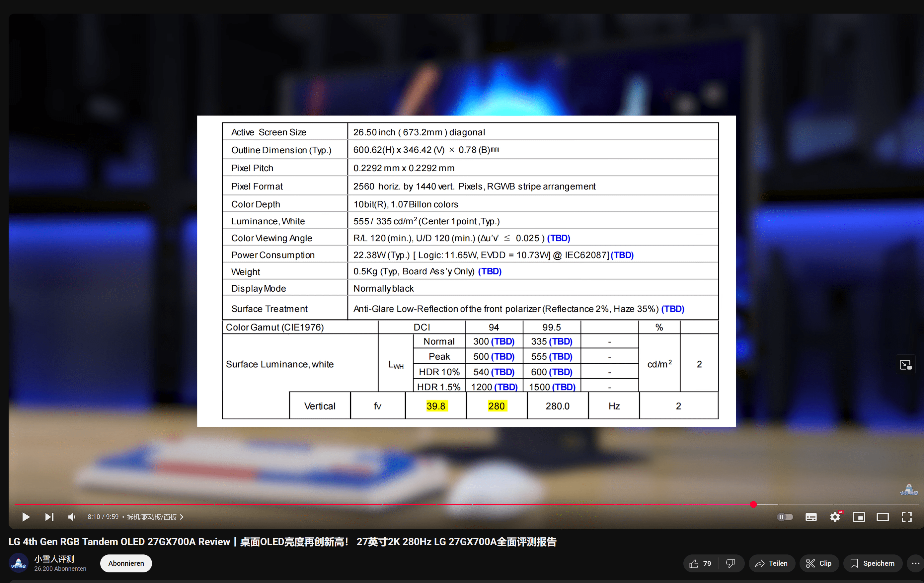The image size is (924, 583).
Task: Toggle the autoplay switch
Action: click(x=785, y=517)
